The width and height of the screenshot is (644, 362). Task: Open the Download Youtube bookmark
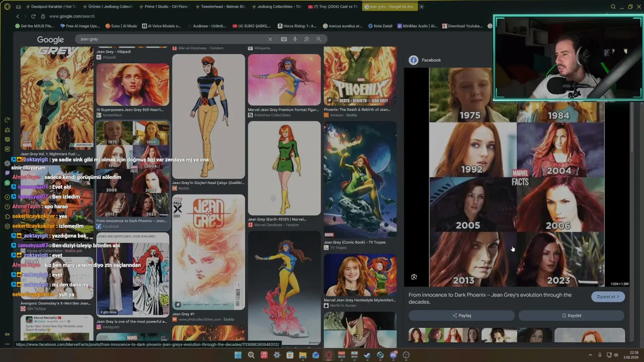pos(462,26)
